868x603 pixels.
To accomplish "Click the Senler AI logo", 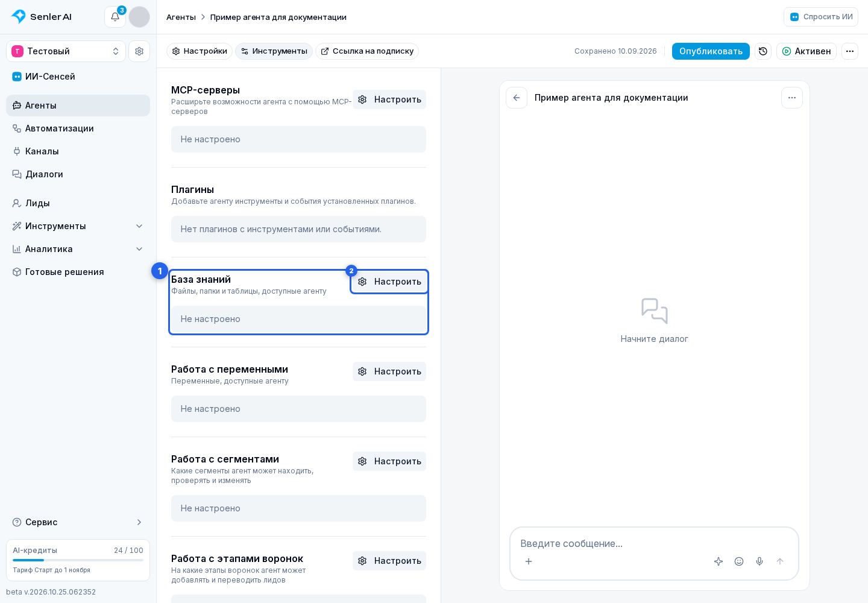I will [x=42, y=17].
